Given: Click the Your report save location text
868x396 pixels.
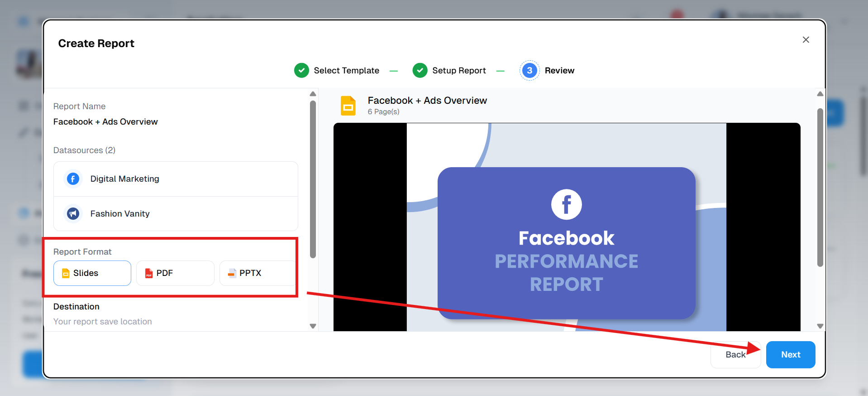Looking at the screenshot, I should pyautogui.click(x=103, y=322).
